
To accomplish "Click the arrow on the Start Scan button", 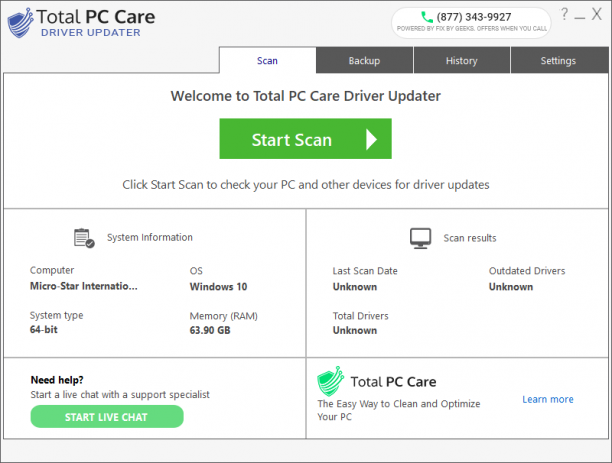I will click(x=371, y=139).
